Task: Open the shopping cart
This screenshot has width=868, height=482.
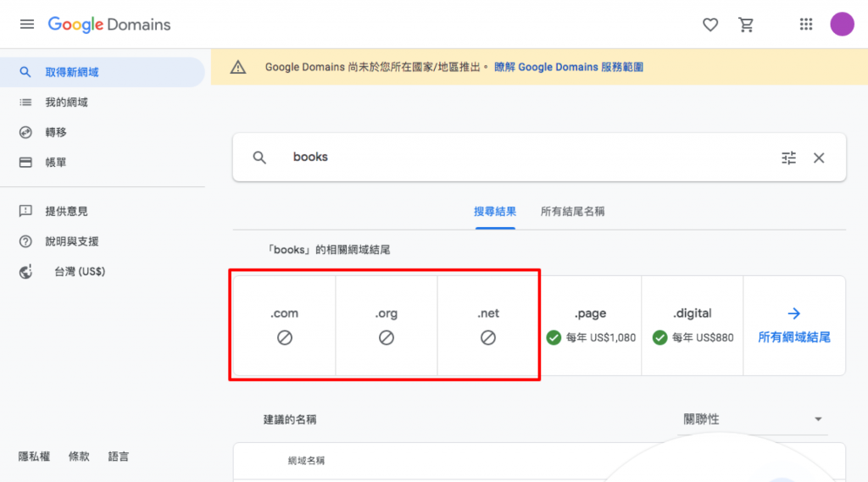Action: tap(747, 25)
